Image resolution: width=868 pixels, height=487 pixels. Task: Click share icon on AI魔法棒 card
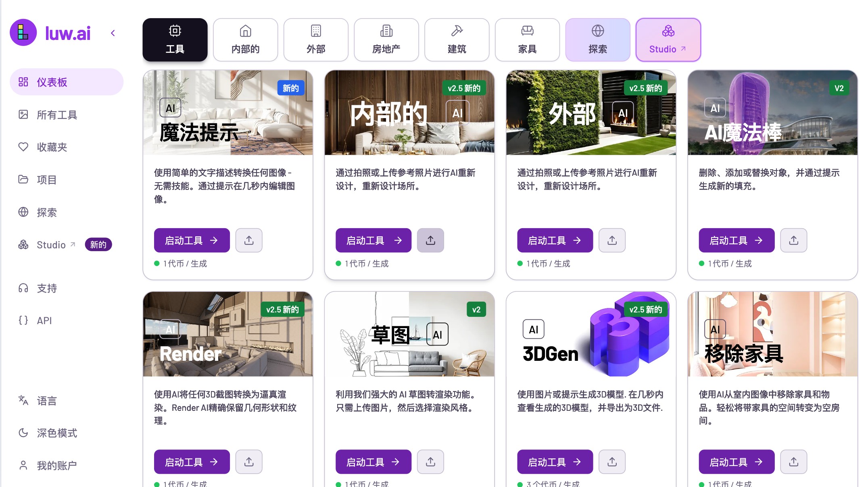tap(793, 240)
